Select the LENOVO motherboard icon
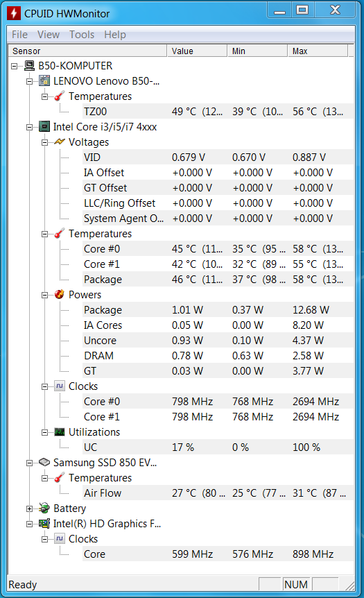This screenshot has height=598, width=364. pos(44,81)
